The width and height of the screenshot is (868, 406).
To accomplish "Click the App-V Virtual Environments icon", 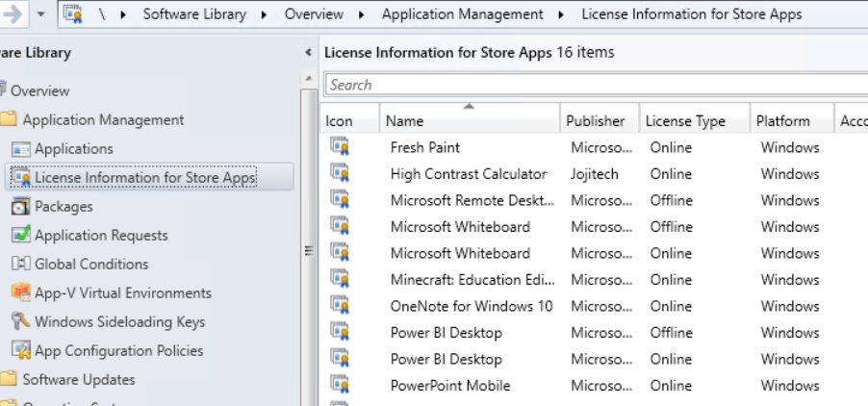I will (x=21, y=293).
